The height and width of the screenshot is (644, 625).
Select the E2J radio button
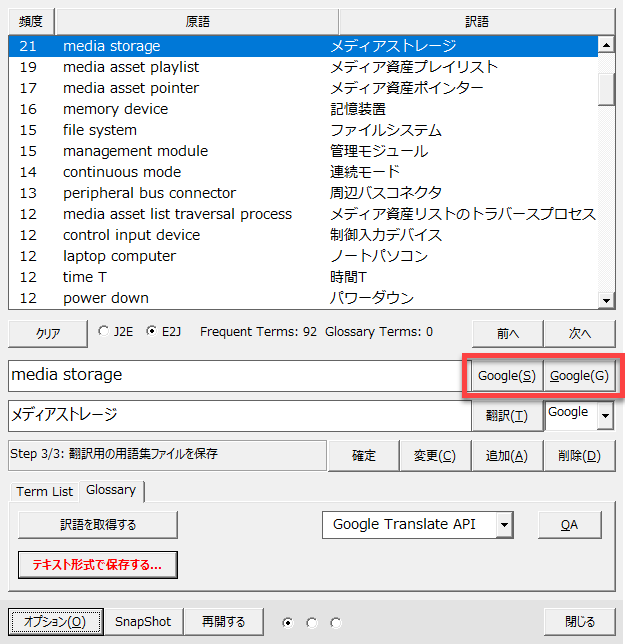tap(151, 332)
